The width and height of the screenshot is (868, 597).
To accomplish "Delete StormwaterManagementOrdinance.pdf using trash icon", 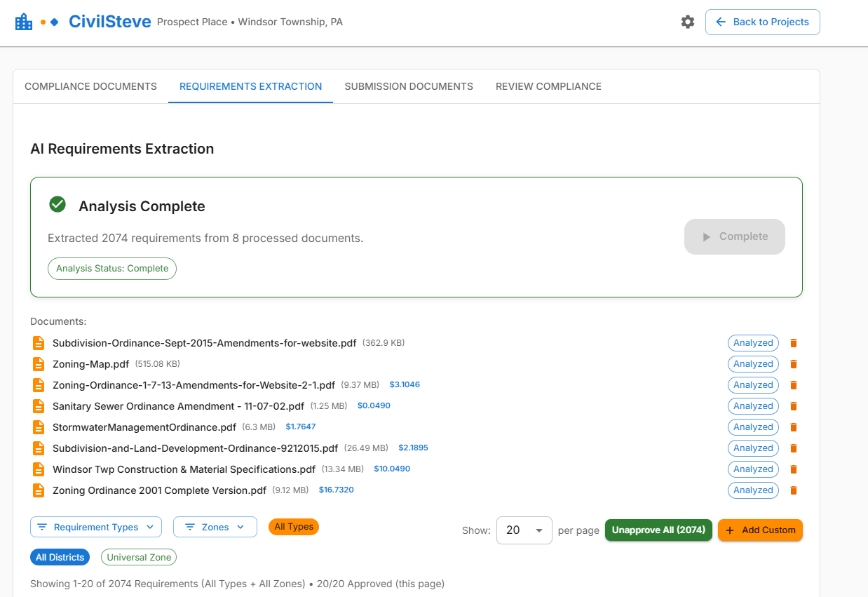I will point(794,427).
